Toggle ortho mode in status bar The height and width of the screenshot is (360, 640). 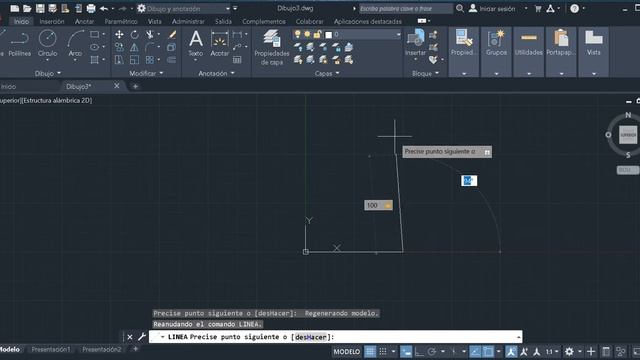point(419,351)
